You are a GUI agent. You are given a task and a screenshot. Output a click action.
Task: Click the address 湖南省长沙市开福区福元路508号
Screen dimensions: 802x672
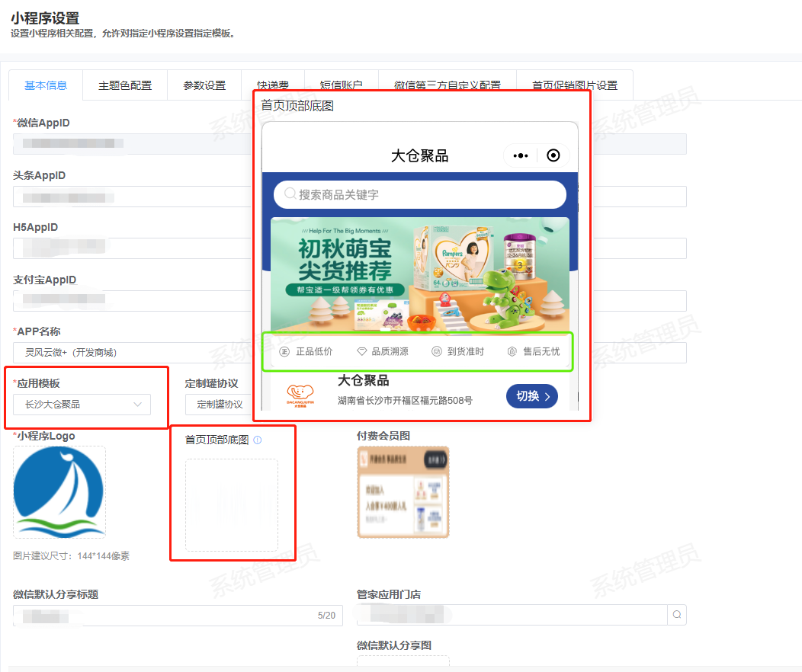coord(405,401)
